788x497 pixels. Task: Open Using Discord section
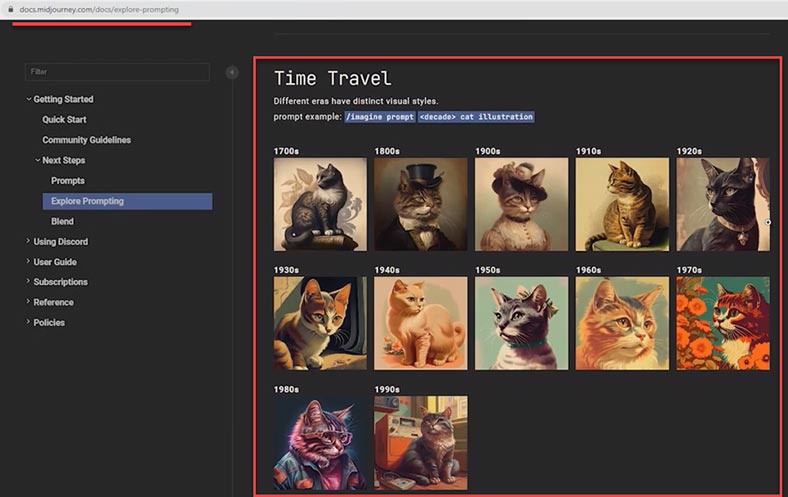coord(61,242)
